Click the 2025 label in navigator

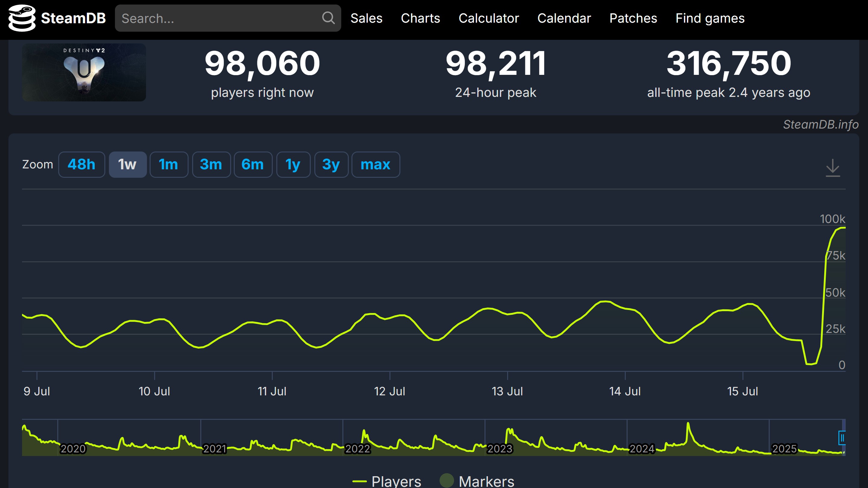click(x=784, y=449)
